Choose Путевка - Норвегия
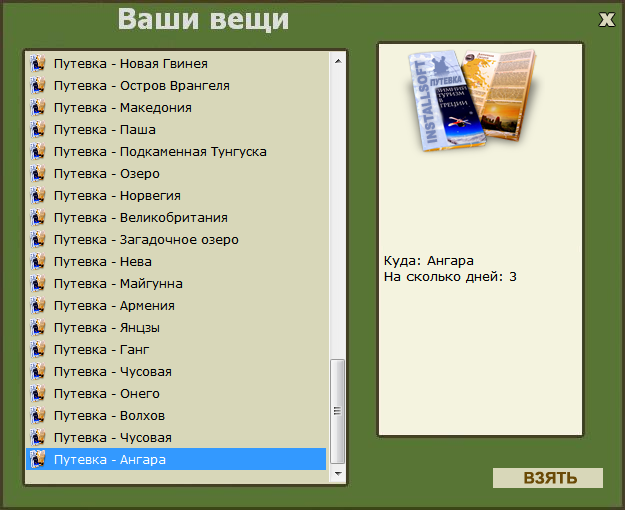Screen dimensions: 625x510 click(176, 196)
